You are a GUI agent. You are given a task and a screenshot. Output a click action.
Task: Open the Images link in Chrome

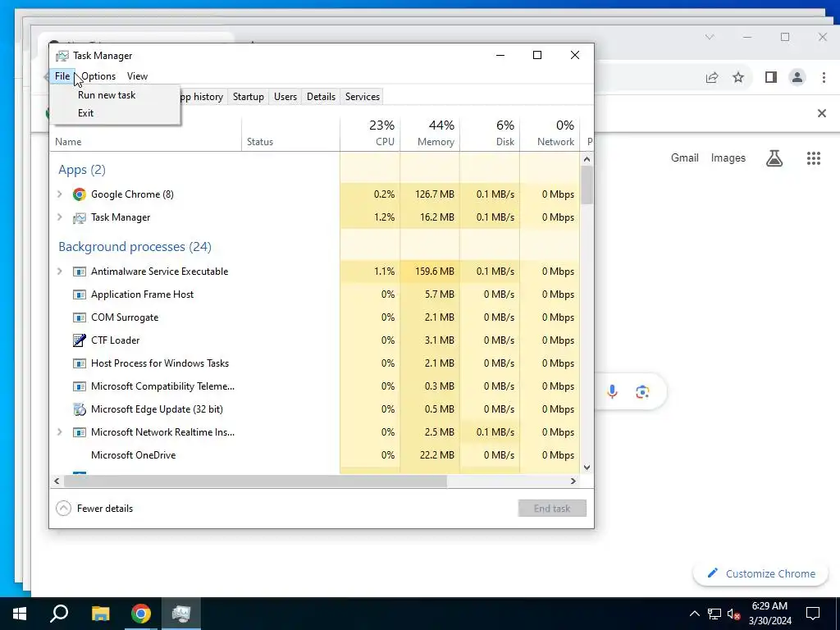728,158
